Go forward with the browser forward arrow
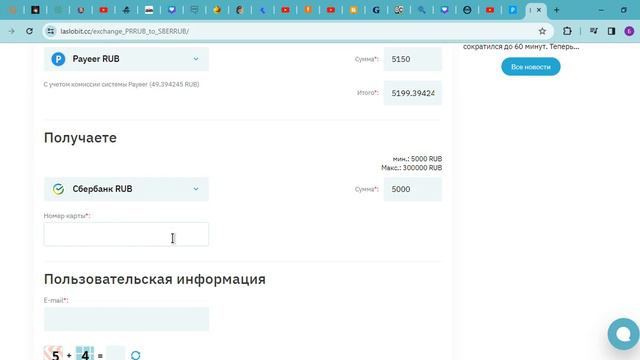Viewport: 640px width, 360px height. pyautogui.click(x=11, y=31)
